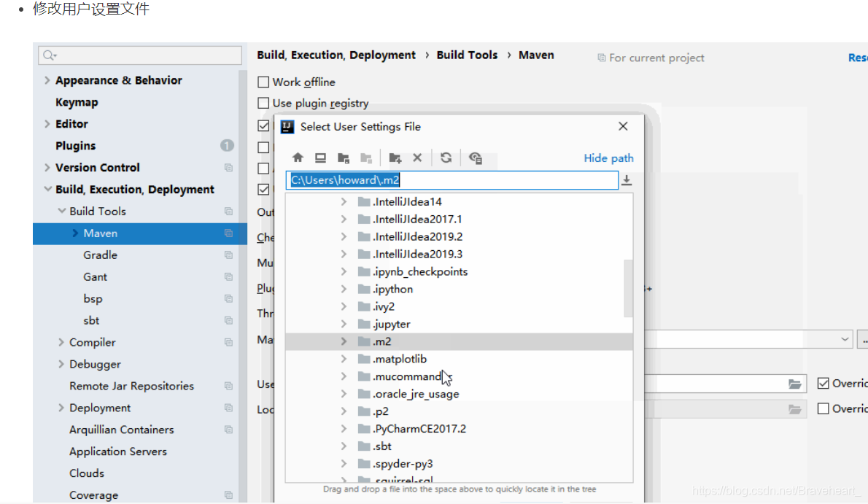Go to Home directory icon in file dialog
This screenshot has width=868, height=504.
tap(298, 158)
